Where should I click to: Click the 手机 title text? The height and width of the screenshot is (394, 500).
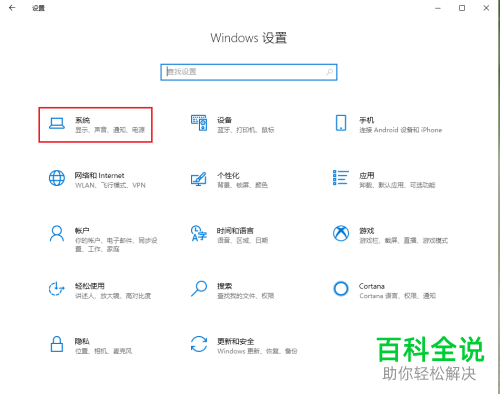pyautogui.click(x=366, y=120)
